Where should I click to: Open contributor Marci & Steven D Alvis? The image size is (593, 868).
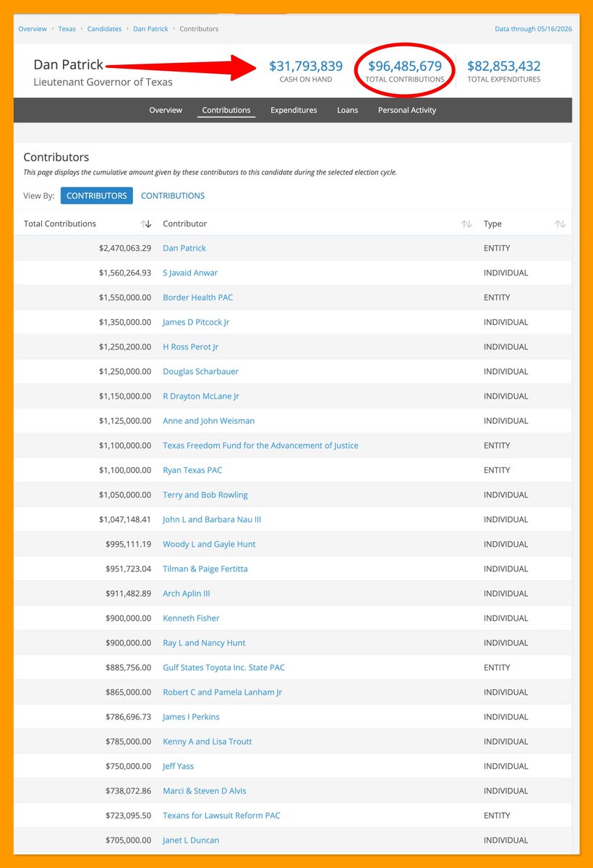tap(205, 791)
